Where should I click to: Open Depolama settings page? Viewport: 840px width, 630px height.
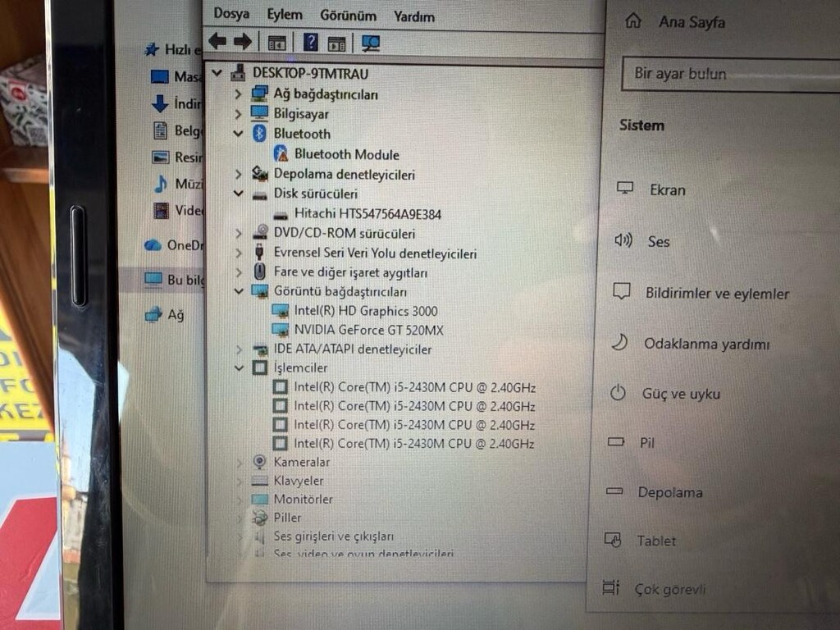[669, 492]
